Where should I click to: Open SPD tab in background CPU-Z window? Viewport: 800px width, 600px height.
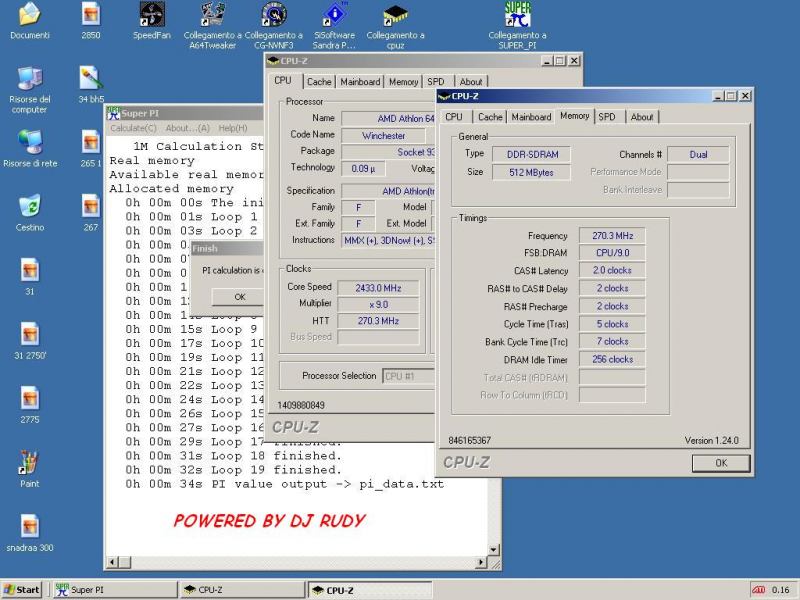pos(436,82)
